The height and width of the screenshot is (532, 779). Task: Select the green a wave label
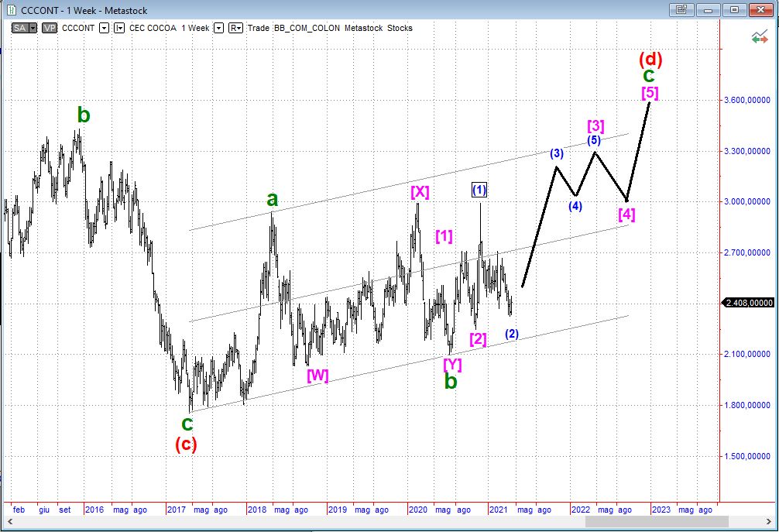click(273, 200)
